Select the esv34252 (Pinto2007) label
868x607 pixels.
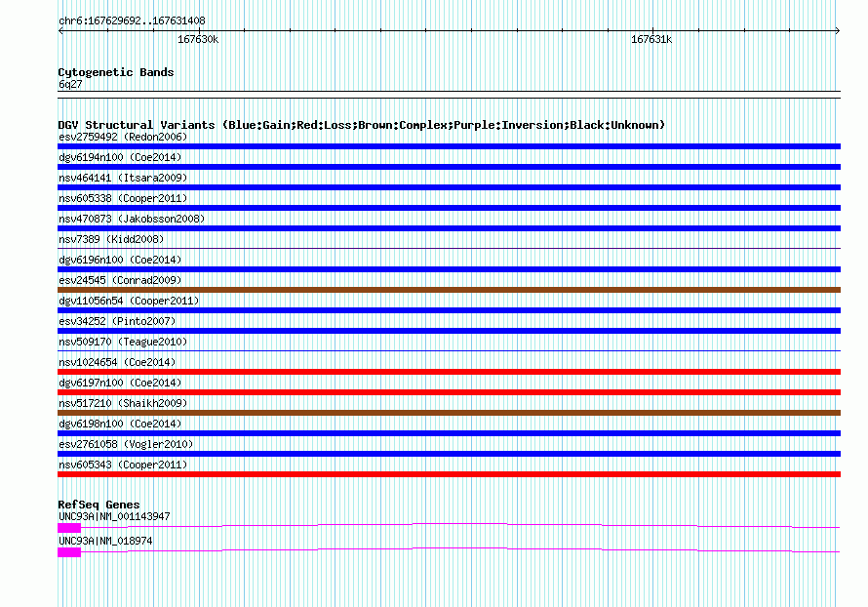coord(117,321)
